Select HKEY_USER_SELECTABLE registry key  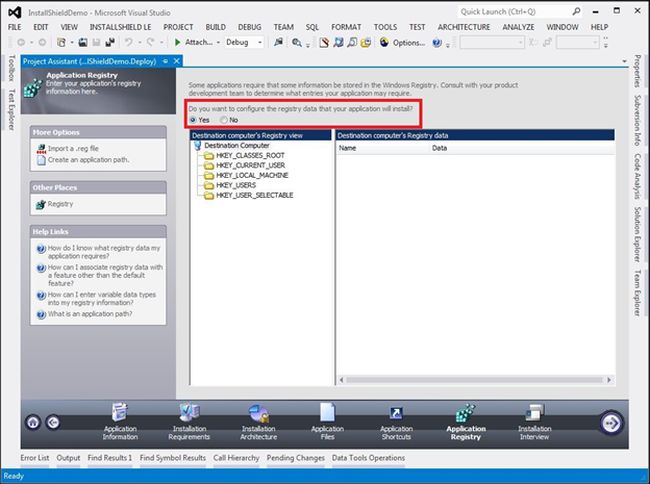(x=255, y=195)
